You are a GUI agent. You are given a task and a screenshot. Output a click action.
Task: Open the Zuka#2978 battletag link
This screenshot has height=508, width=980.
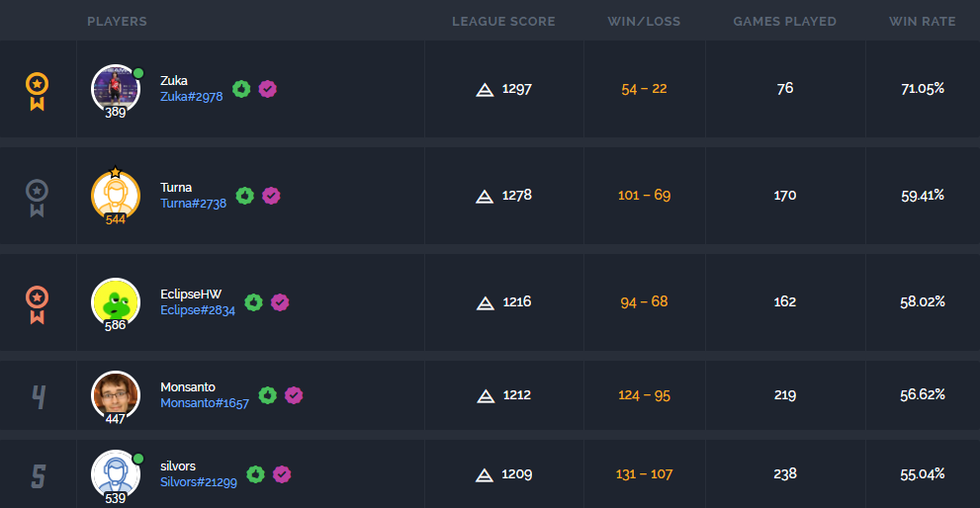click(191, 96)
